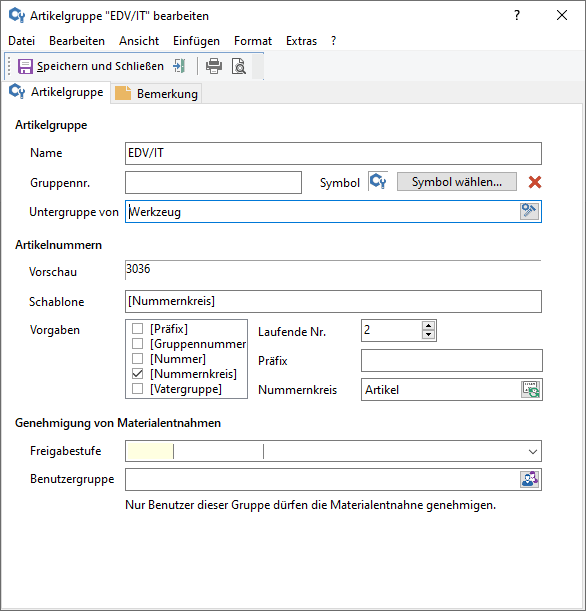Tick the [Vatergruppe] checkbox

click(137, 388)
